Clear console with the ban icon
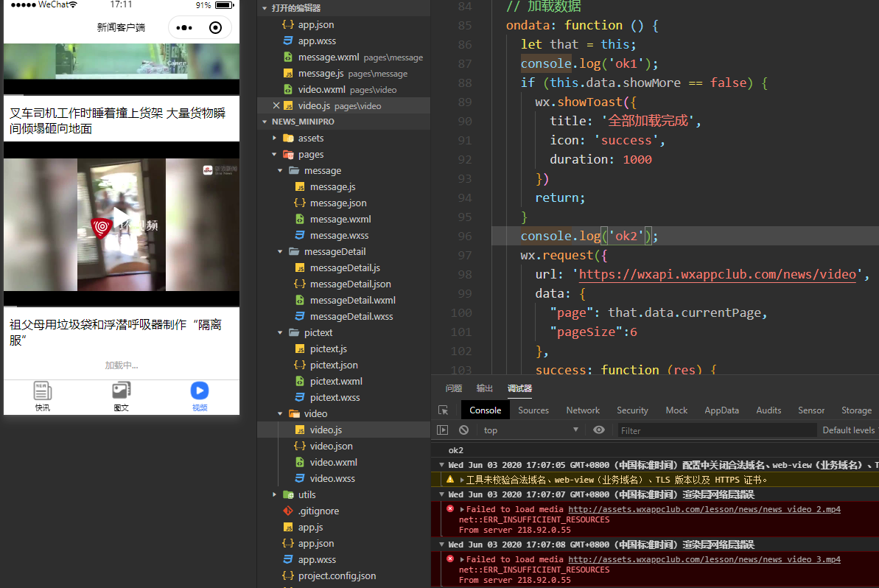The height and width of the screenshot is (588, 879). [463, 430]
